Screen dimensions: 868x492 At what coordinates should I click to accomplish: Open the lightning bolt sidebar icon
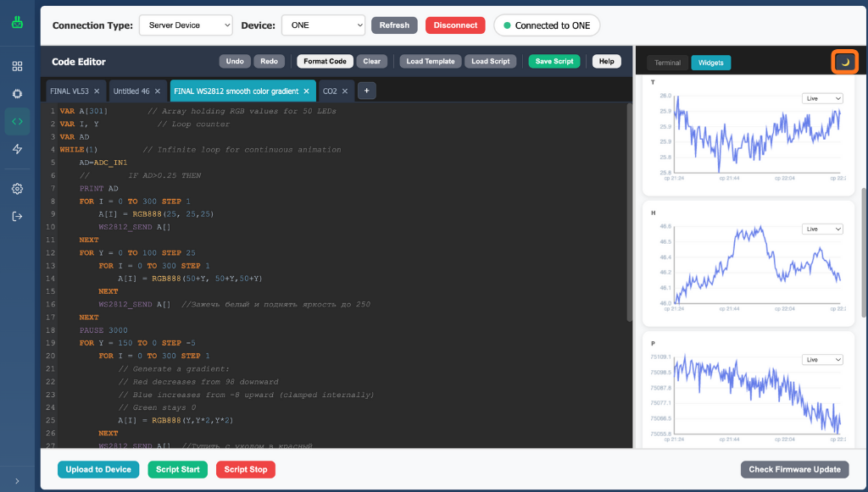click(x=17, y=149)
